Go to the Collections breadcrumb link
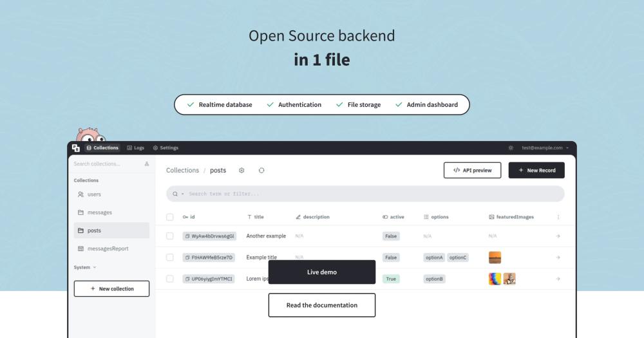644x338 pixels. click(x=182, y=170)
